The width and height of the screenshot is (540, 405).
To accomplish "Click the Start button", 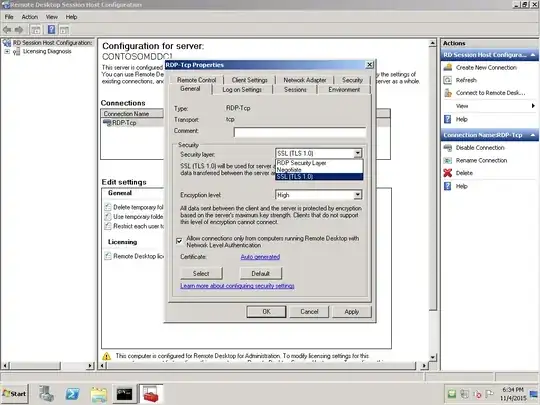I will coord(14,394).
